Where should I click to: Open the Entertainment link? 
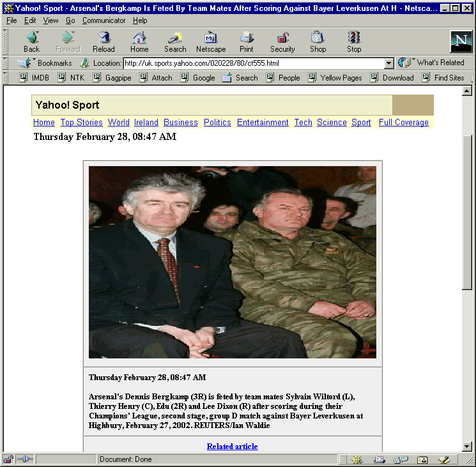[263, 122]
